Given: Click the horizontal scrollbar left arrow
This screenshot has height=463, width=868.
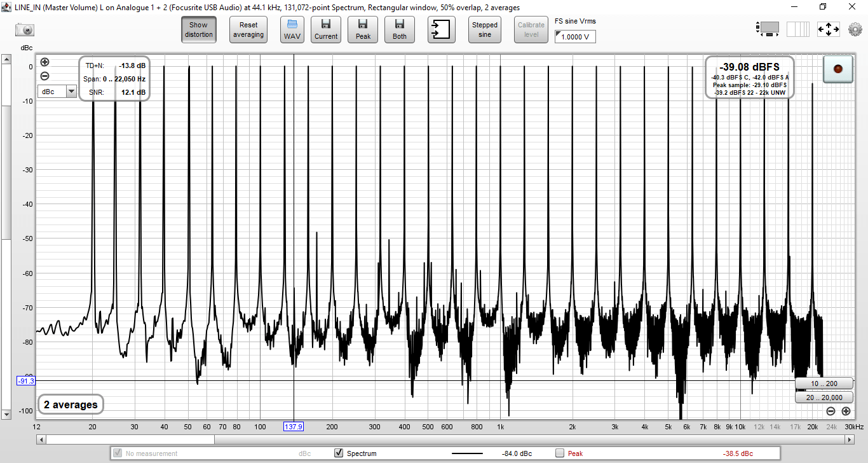Looking at the screenshot, I should pos(41,439).
